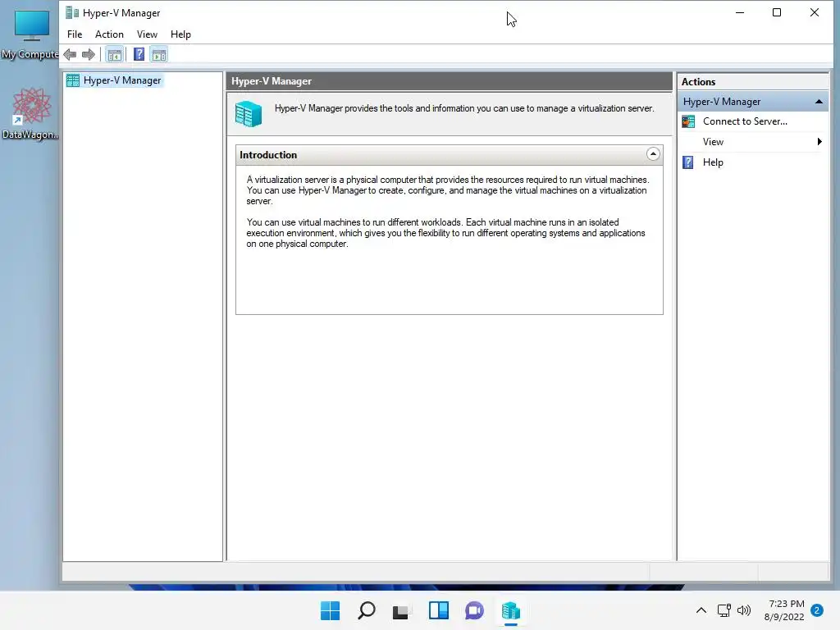Show hidden system tray icons
This screenshot has width=840, height=630.
(701, 610)
